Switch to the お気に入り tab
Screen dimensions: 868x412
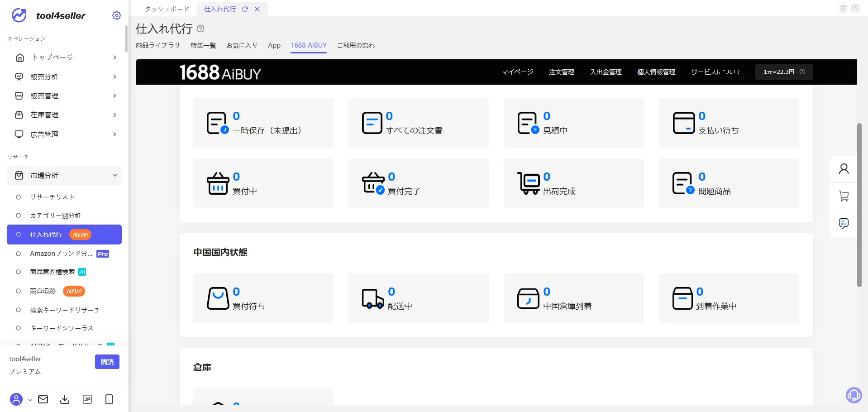pyautogui.click(x=242, y=45)
